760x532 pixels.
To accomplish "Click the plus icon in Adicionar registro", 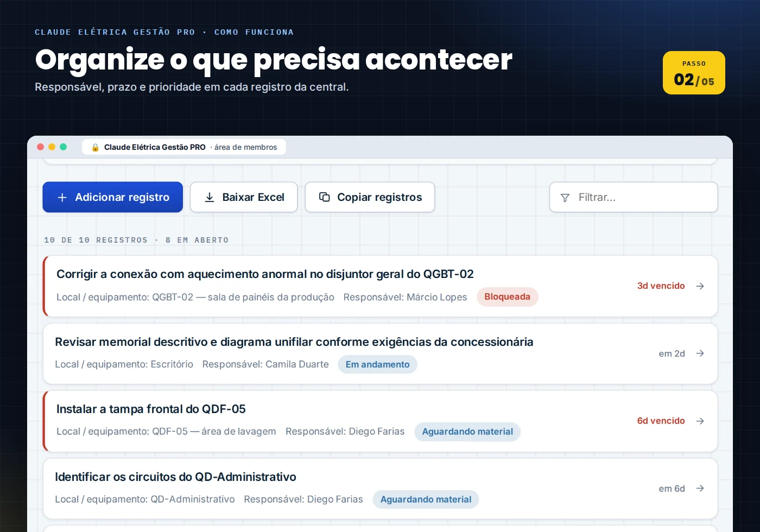I will coord(62,198).
